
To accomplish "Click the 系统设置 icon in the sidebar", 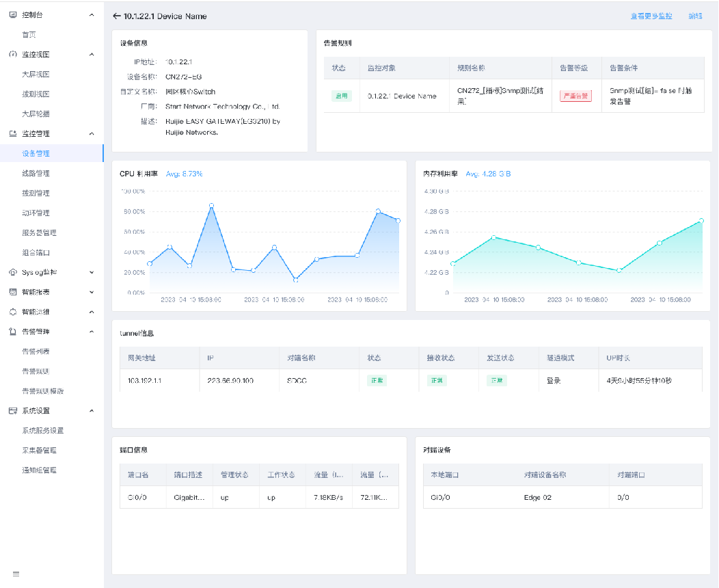I will click(x=13, y=410).
